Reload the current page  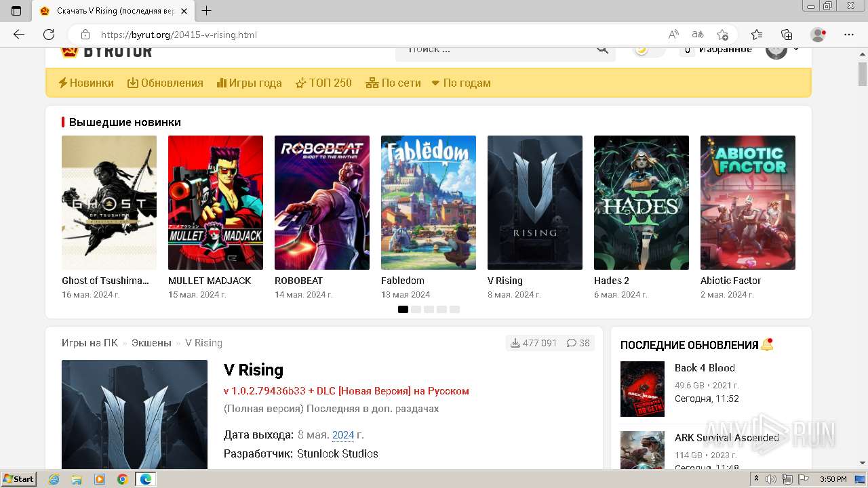(x=49, y=35)
